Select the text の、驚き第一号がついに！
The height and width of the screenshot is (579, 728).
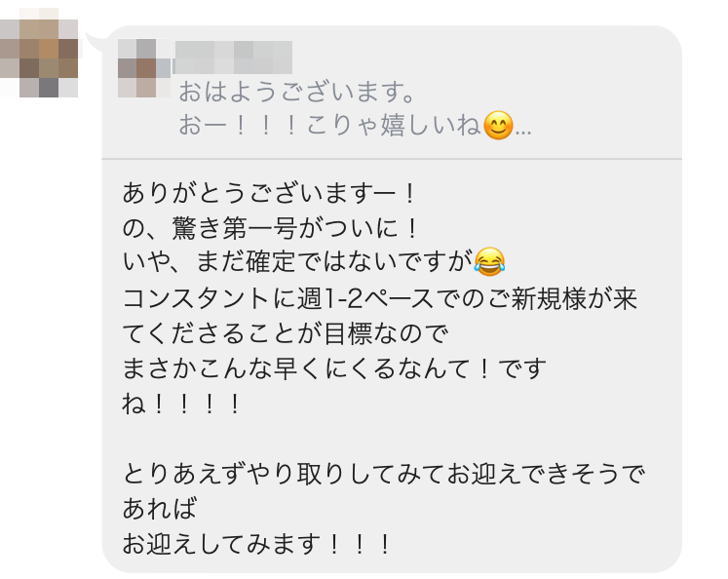tap(271, 226)
